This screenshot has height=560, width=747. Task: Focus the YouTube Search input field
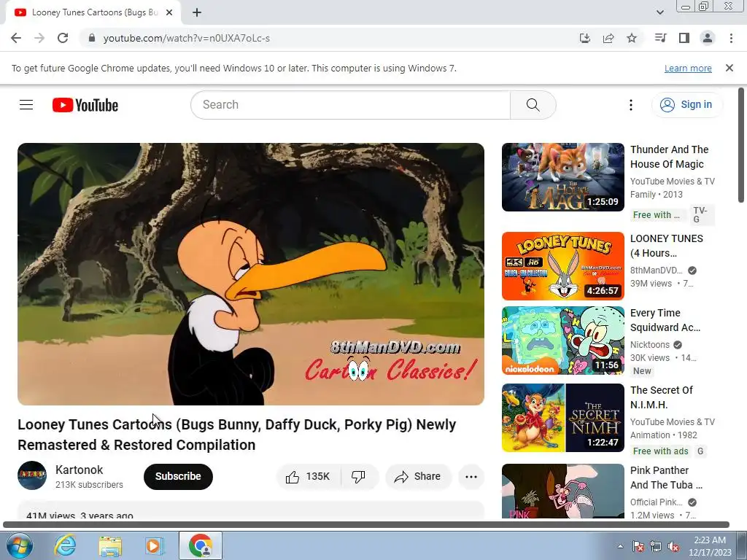point(351,105)
